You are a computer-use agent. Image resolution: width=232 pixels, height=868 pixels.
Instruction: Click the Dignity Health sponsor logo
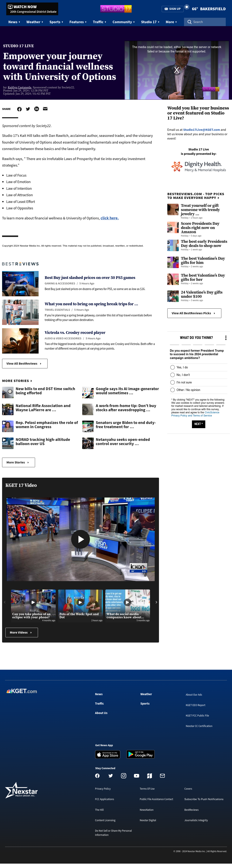(198, 166)
